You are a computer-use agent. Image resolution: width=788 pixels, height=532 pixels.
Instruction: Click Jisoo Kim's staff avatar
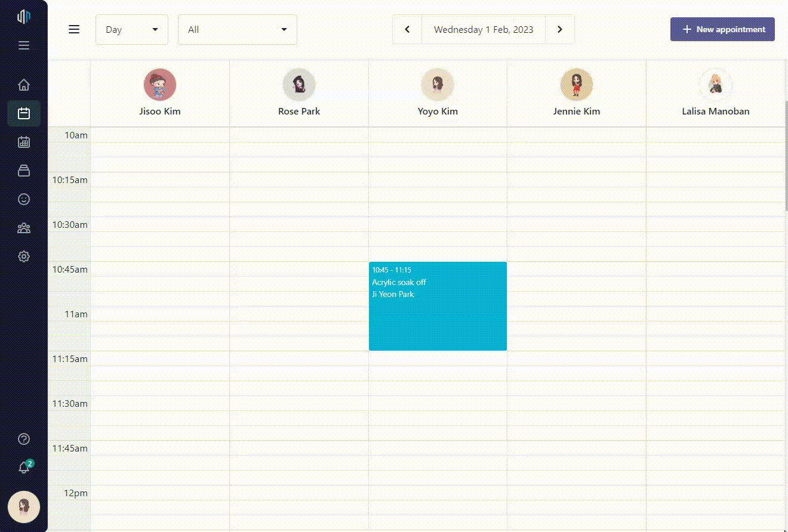[x=160, y=85]
